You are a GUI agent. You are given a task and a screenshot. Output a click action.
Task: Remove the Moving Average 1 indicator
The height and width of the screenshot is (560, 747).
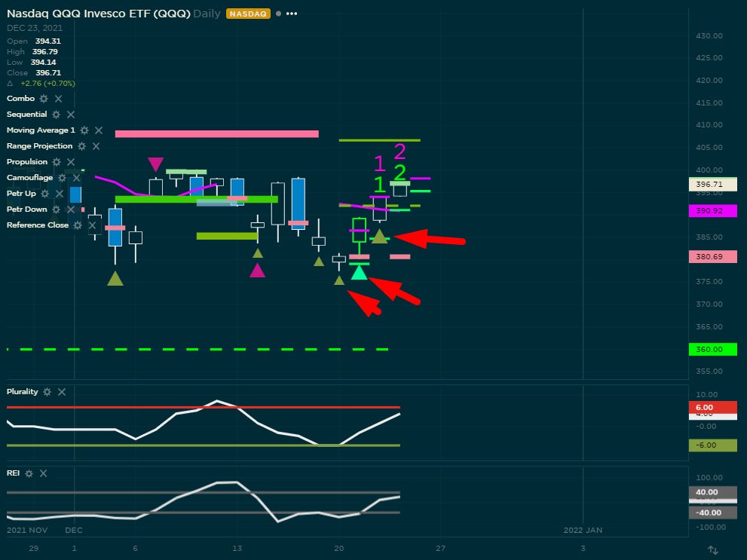(99, 130)
